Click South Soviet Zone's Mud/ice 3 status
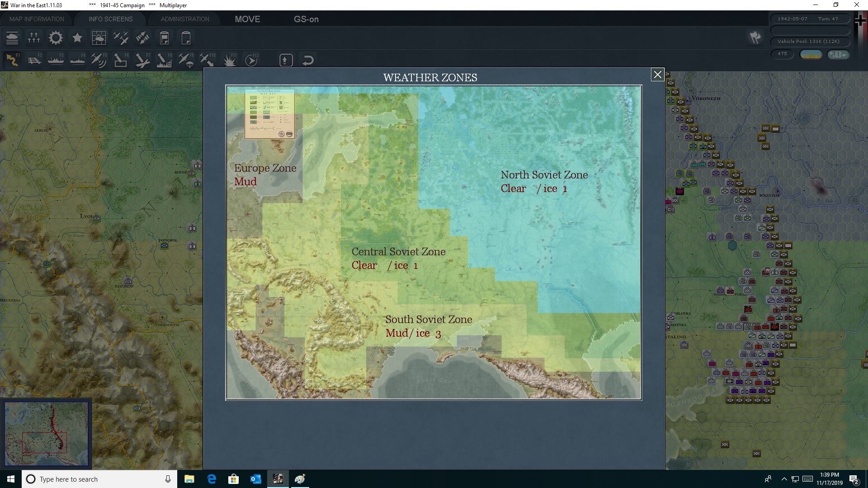 click(413, 333)
